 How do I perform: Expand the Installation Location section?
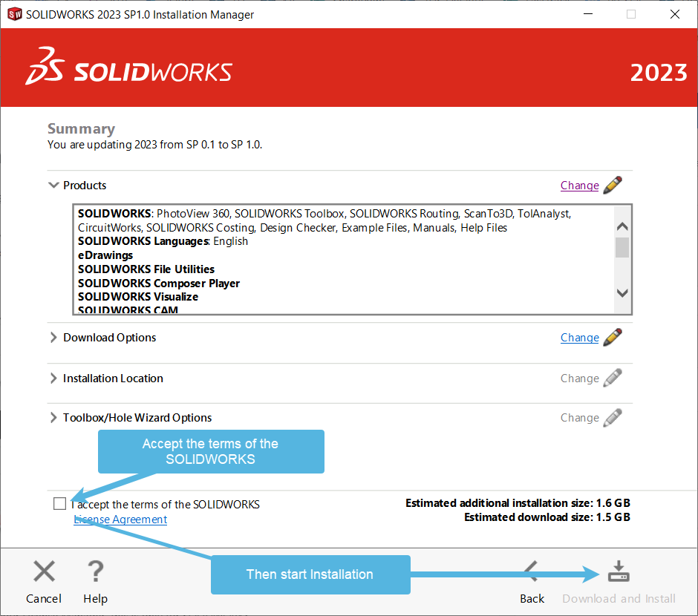click(x=53, y=378)
